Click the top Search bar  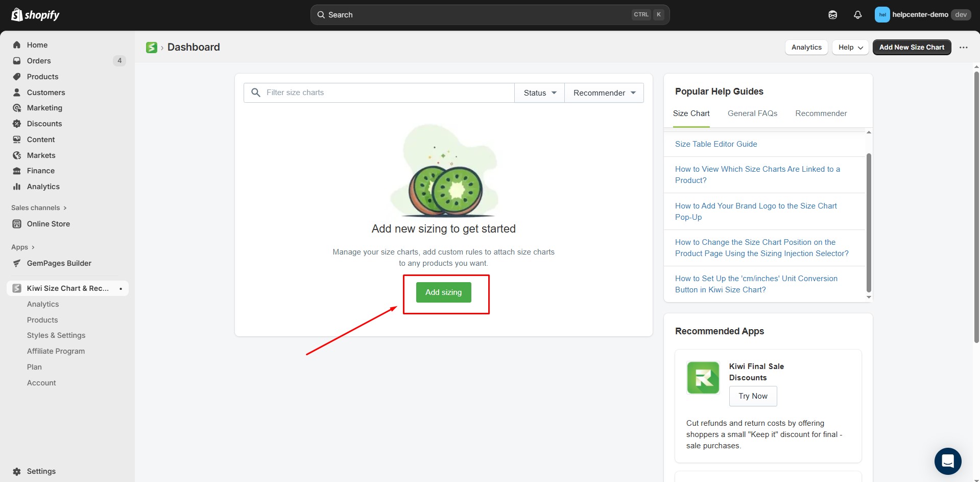pyautogui.click(x=490, y=15)
